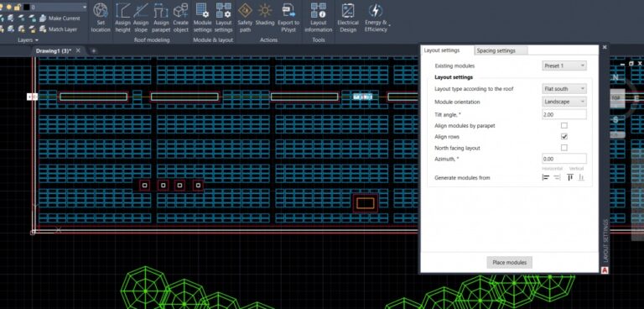Image resolution: width=644 pixels, height=309 pixels.
Task: Choose the Assign parapet tool
Action: (161, 18)
